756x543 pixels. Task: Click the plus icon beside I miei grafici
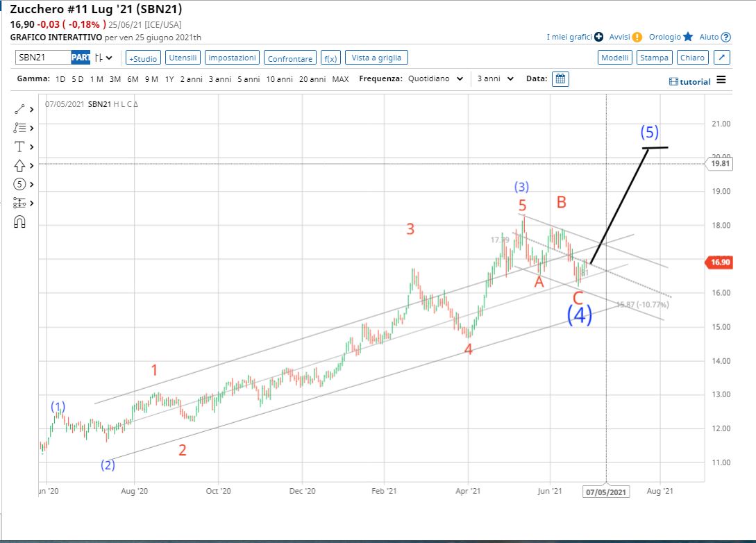tap(599, 37)
